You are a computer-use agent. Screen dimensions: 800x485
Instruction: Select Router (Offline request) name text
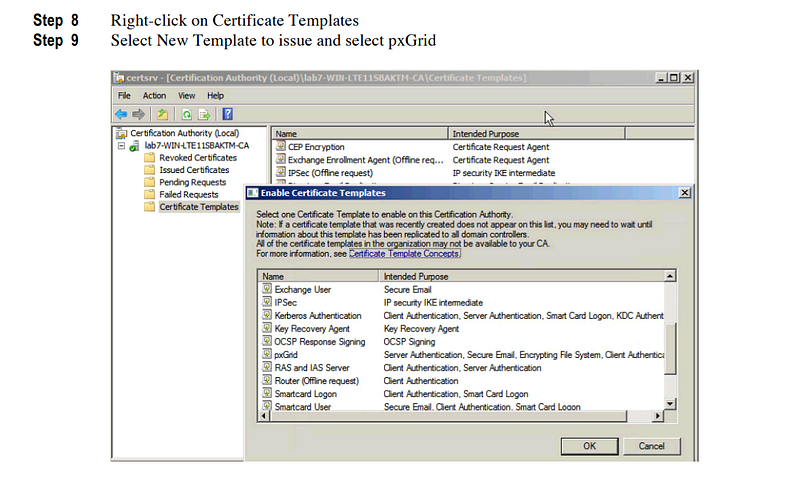coord(316,381)
